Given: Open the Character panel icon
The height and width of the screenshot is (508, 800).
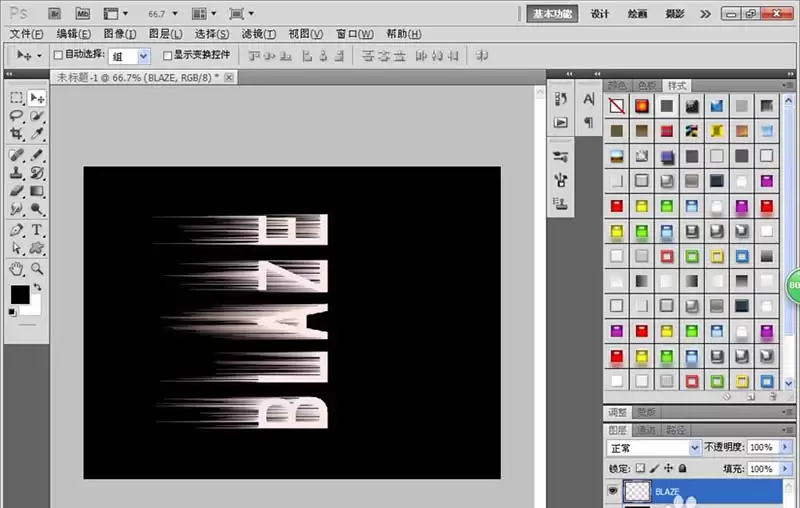Looking at the screenshot, I should (x=589, y=99).
